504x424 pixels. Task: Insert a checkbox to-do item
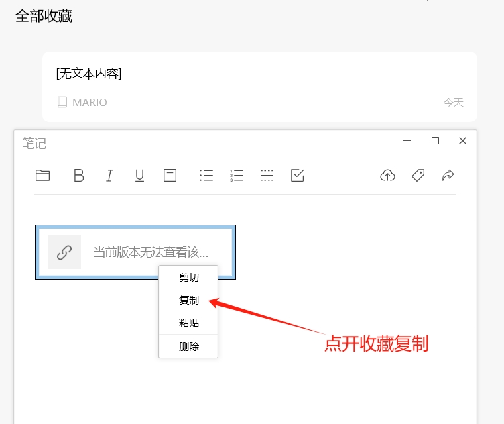pyautogui.click(x=298, y=175)
